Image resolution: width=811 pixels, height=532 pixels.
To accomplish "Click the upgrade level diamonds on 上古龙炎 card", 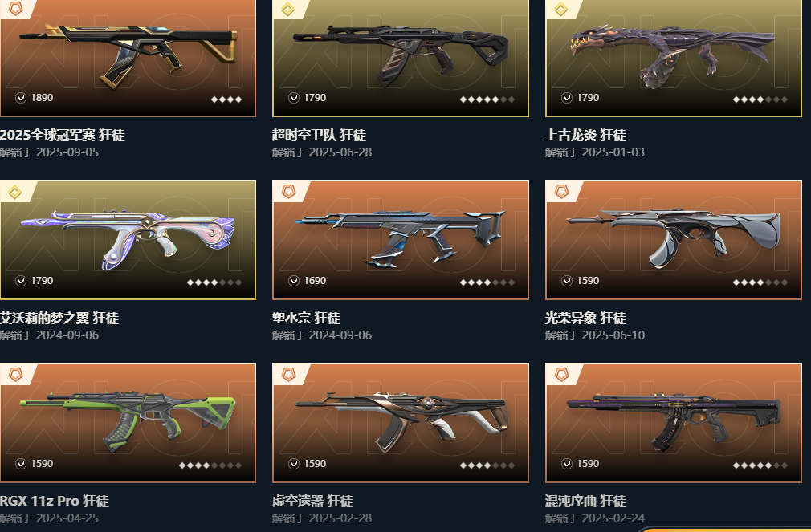I will pyautogui.click(x=760, y=99).
